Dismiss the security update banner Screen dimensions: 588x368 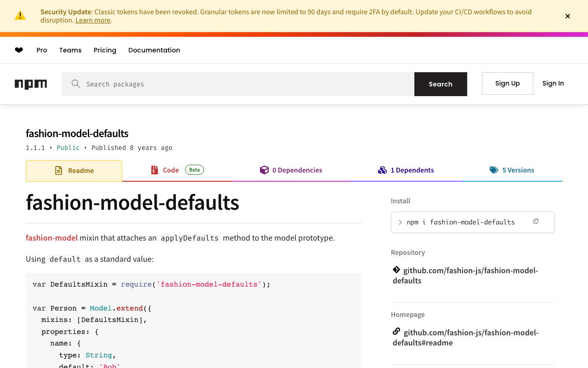tap(567, 16)
